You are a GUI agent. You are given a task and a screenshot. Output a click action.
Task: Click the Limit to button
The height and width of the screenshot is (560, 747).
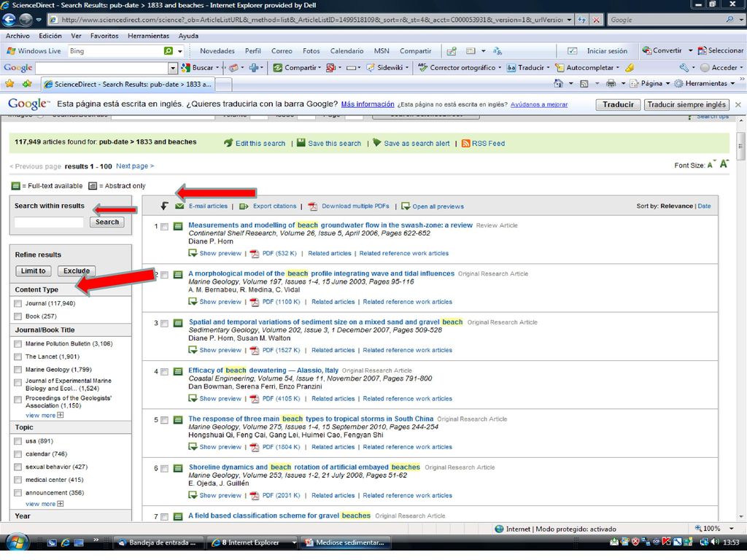34,271
